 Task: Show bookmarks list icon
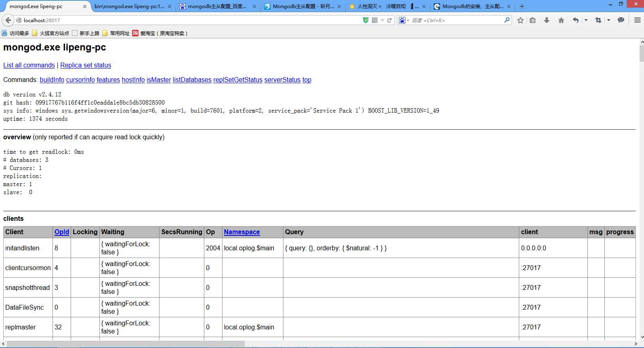pos(533,20)
